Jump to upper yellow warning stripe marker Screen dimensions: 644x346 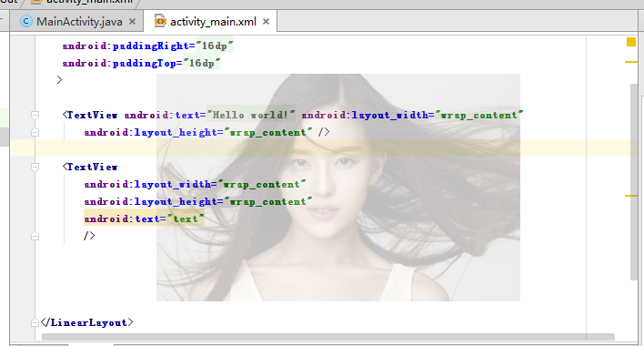click(631, 62)
